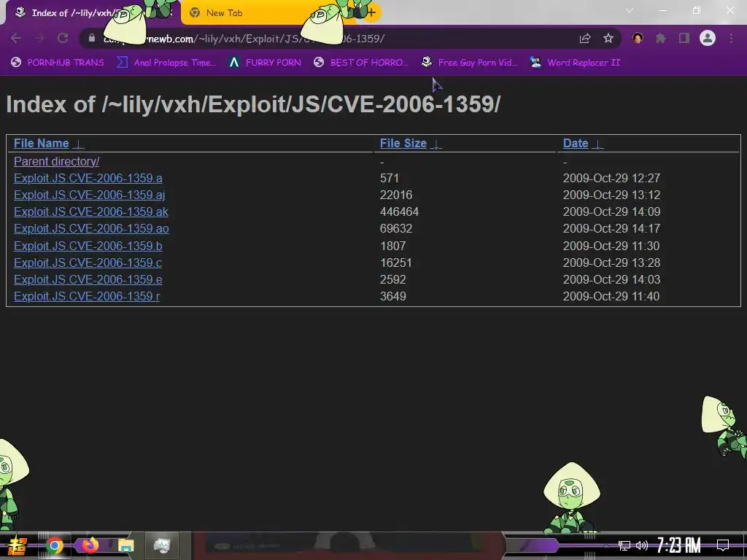Open File Explorer from the taskbar
Screen dimensions: 747x560
click(x=125, y=545)
